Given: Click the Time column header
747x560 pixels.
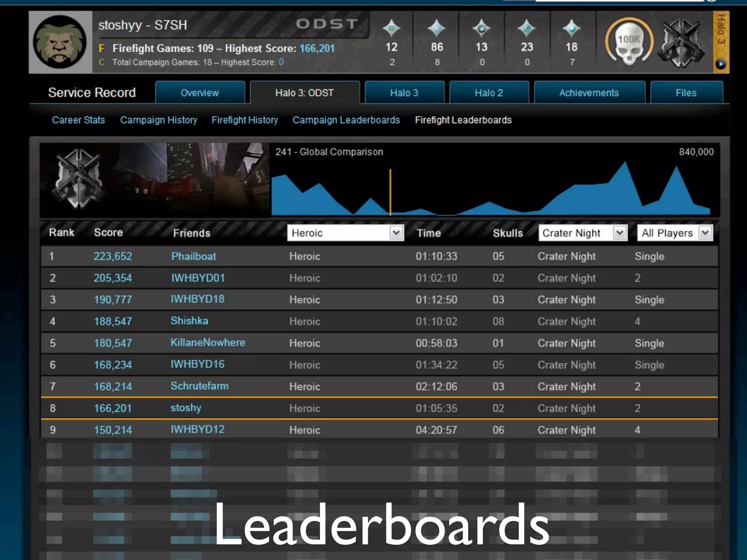Looking at the screenshot, I should 429,233.
